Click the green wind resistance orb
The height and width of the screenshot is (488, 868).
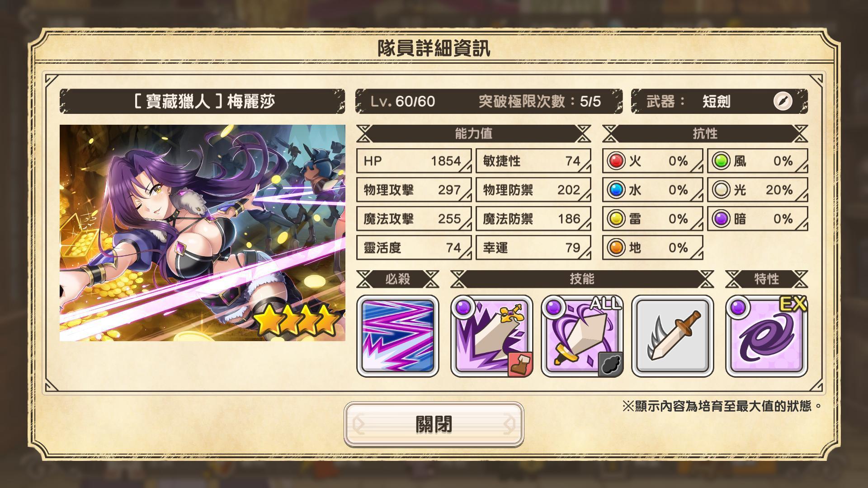click(721, 161)
